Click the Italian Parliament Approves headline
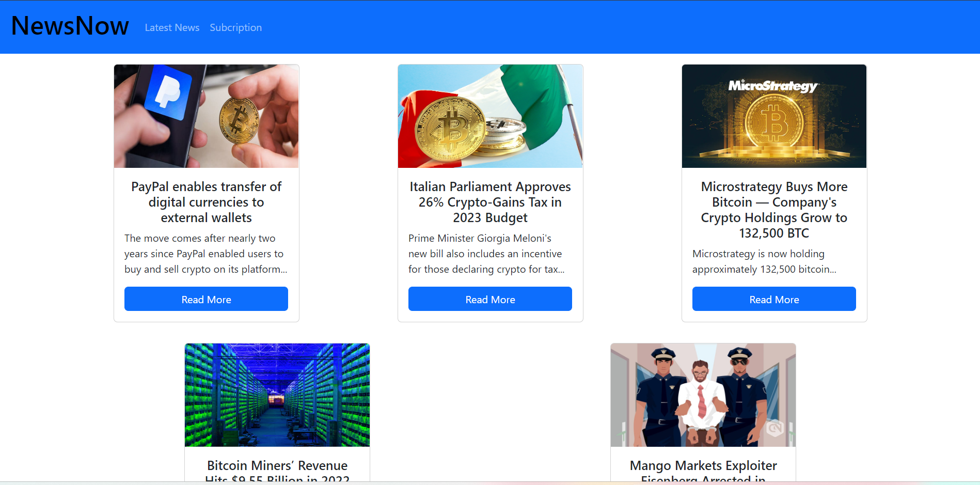Screen dimensions: 980x485 491,202
